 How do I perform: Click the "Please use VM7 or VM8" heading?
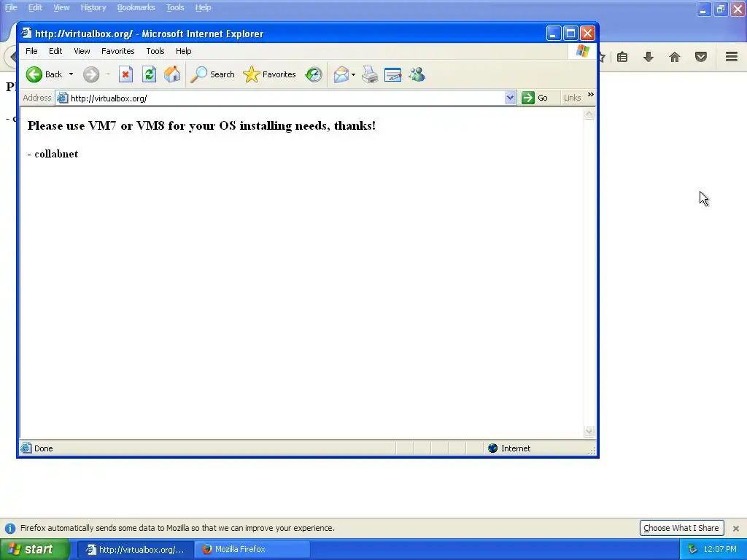201,125
